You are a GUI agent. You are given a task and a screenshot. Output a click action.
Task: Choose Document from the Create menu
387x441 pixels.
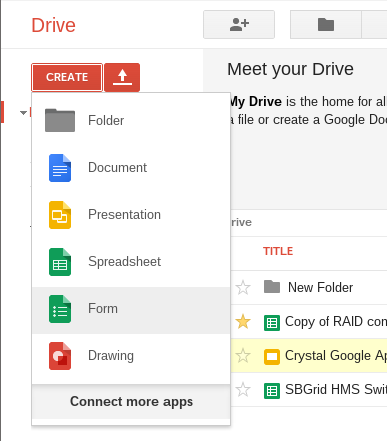coord(131,168)
